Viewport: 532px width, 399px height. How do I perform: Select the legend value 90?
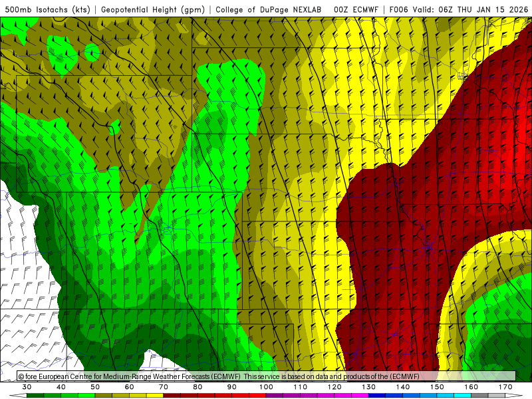pyautogui.click(x=232, y=387)
